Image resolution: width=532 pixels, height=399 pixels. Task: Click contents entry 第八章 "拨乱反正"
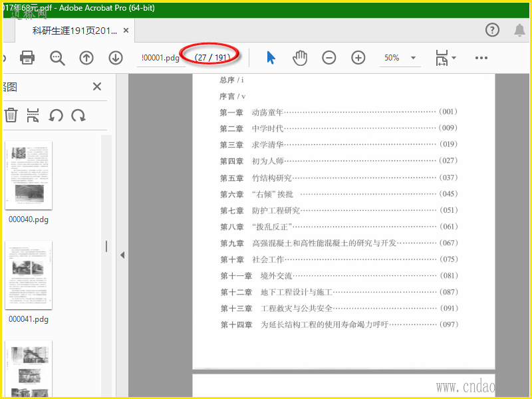click(x=338, y=227)
